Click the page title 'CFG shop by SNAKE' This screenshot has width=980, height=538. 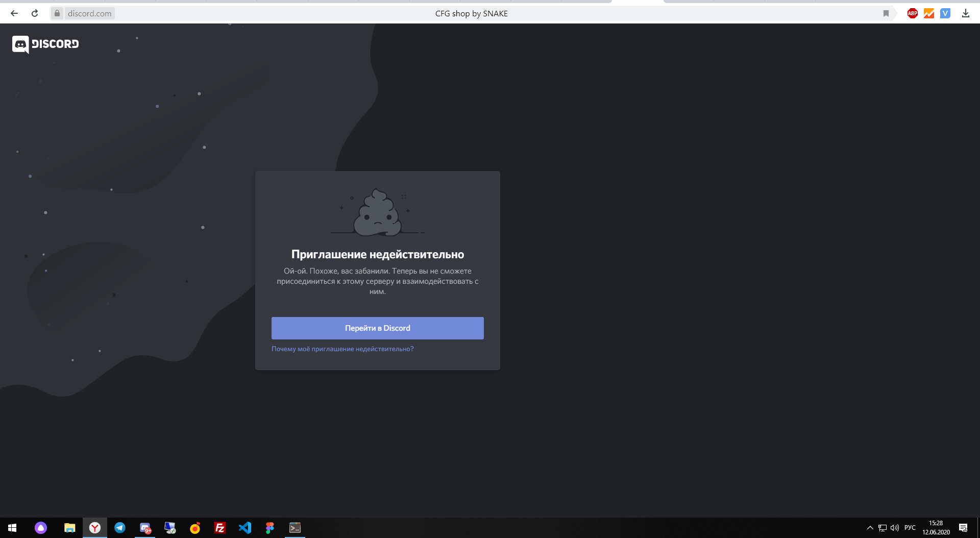click(x=472, y=13)
